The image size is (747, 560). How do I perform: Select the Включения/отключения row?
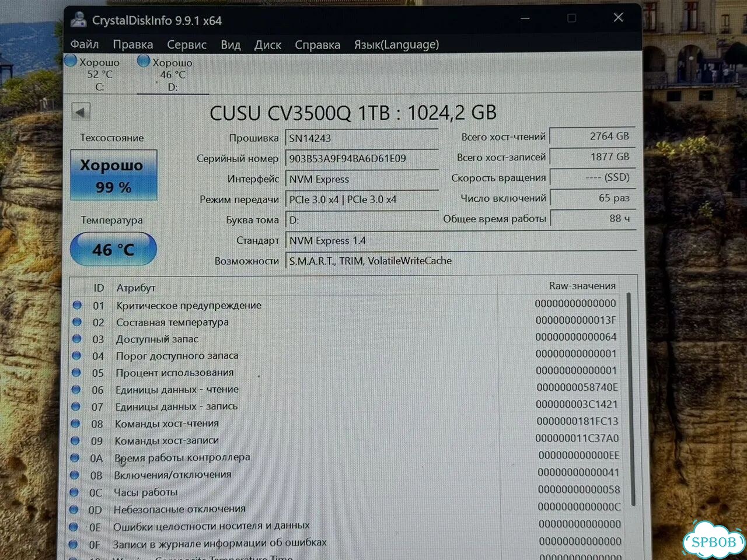tap(347, 474)
